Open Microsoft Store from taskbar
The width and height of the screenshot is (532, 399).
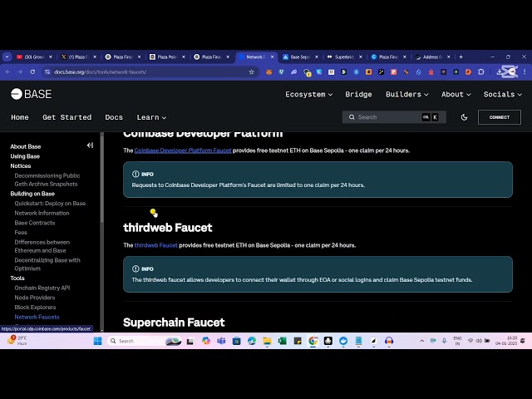pyautogui.click(x=236, y=341)
